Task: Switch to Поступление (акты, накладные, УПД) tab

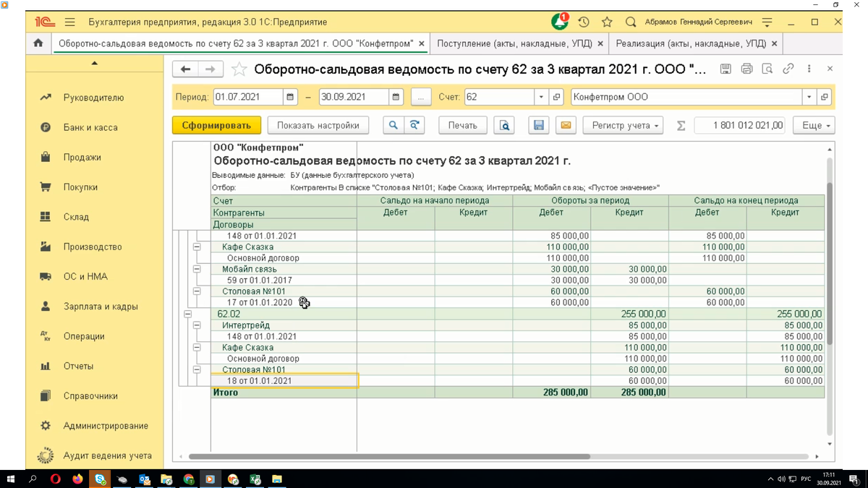Action: tap(514, 43)
